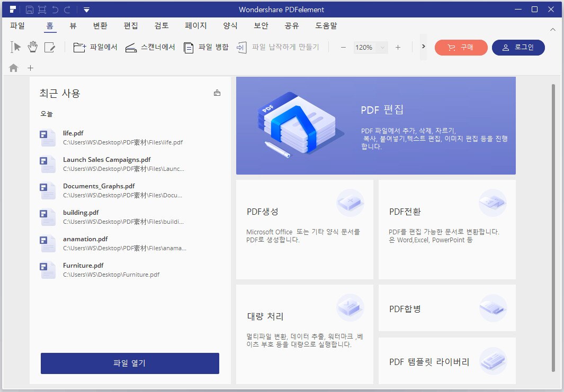Open the 공유 ribbon tab

click(291, 25)
